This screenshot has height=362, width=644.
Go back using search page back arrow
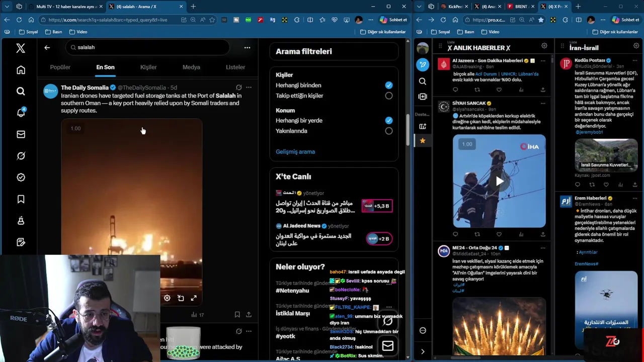(x=47, y=47)
